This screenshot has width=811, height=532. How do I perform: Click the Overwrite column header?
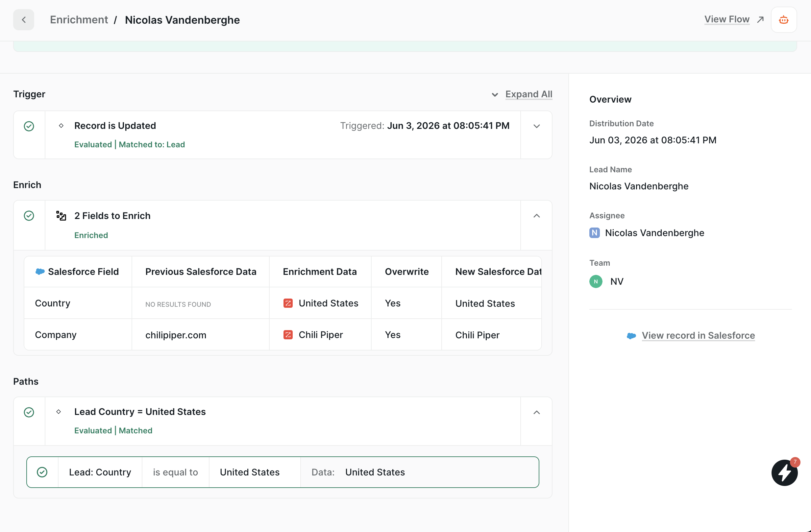pos(407,272)
